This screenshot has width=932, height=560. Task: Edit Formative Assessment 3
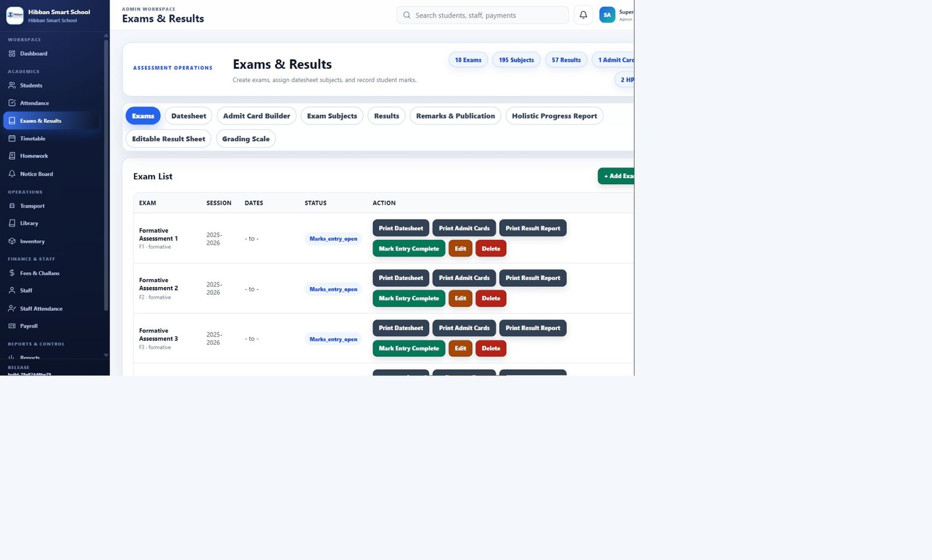460,349
